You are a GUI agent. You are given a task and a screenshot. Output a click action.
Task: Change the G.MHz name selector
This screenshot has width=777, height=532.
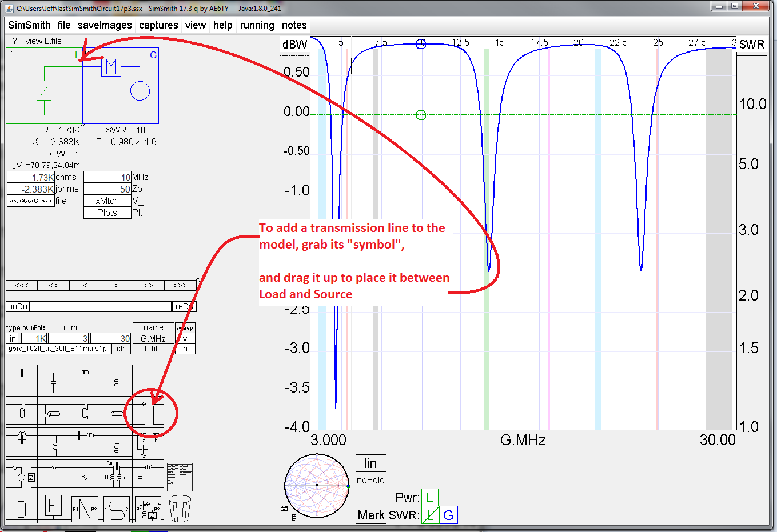pos(153,338)
